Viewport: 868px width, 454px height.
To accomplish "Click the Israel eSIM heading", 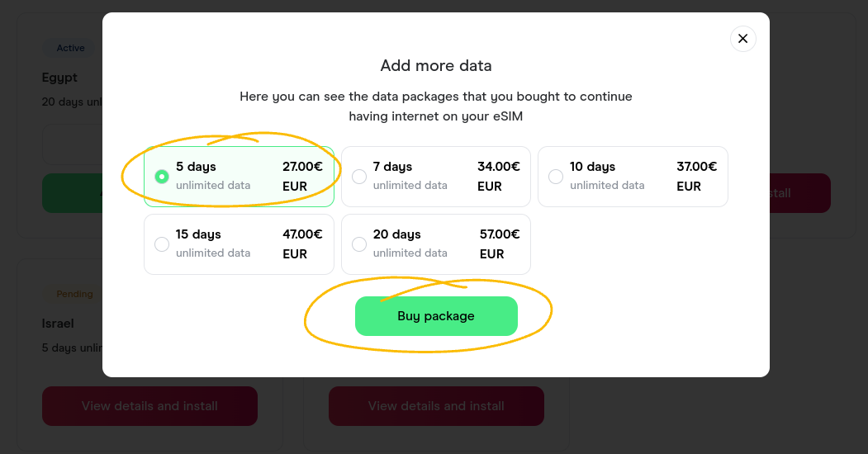I will 58,324.
